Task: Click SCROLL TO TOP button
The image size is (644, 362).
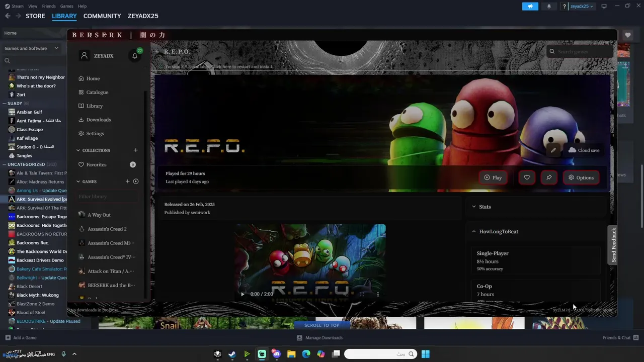Action: pos(322,325)
